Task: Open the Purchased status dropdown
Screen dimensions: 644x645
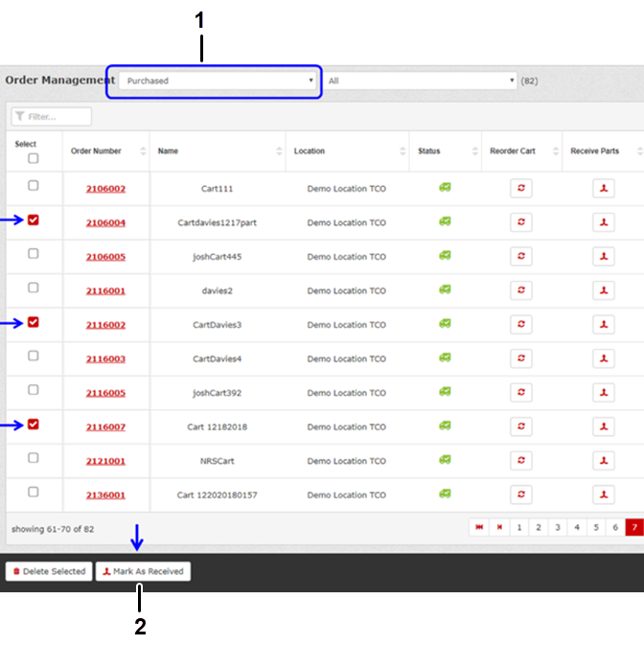Action: coord(219,81)
